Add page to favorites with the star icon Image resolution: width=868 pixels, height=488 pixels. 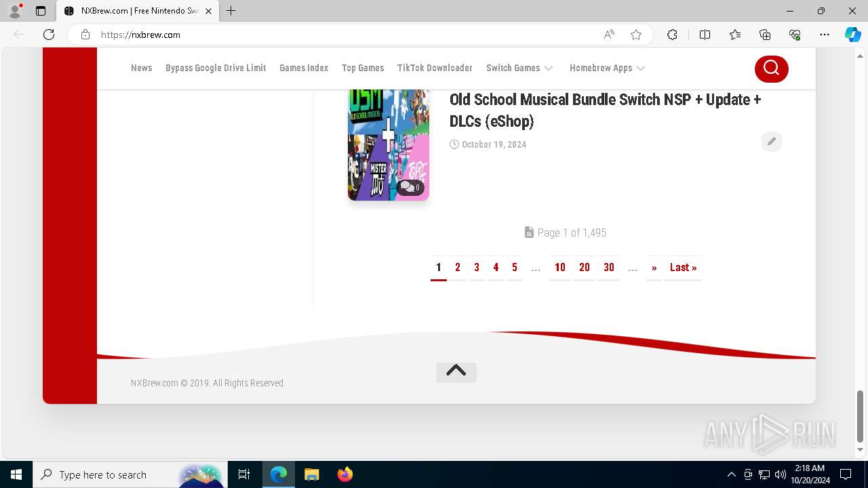636,35
